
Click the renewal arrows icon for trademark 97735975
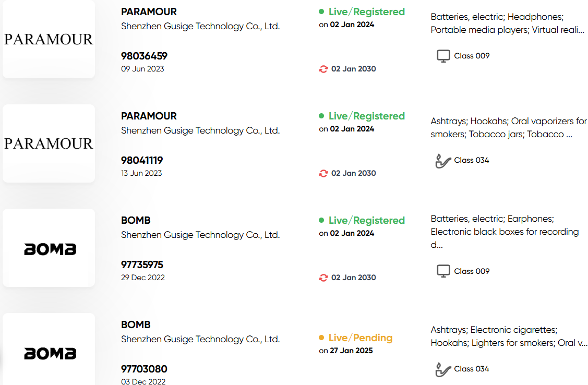click(323, 278)
